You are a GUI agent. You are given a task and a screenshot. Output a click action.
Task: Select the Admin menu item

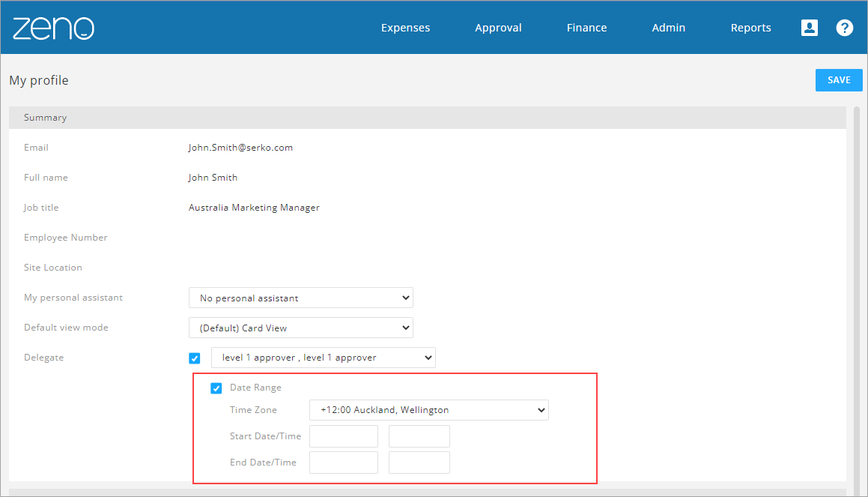click(x=669, y=28)
